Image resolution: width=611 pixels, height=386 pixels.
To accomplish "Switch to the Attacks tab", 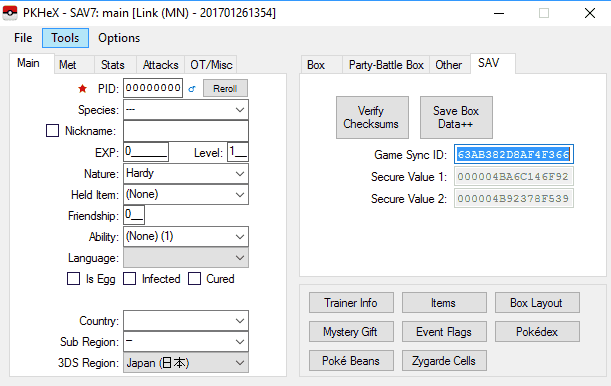I will click(x=161, y=65).
